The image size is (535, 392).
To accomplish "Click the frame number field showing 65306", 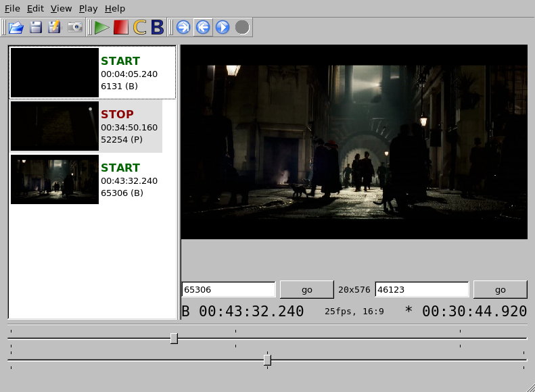I will (229, 290).
